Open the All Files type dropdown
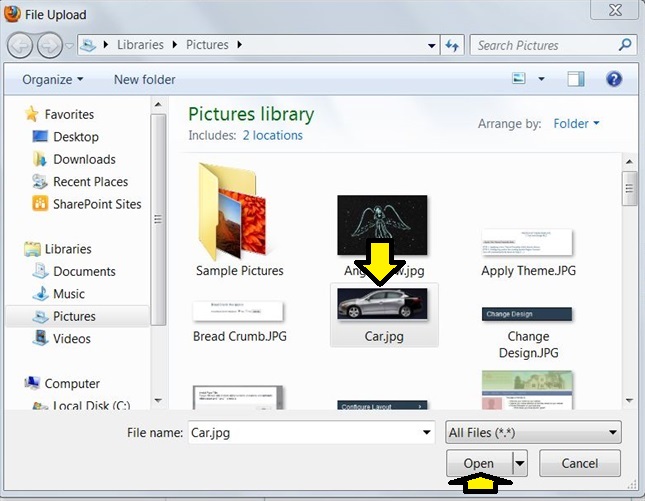 532,432
